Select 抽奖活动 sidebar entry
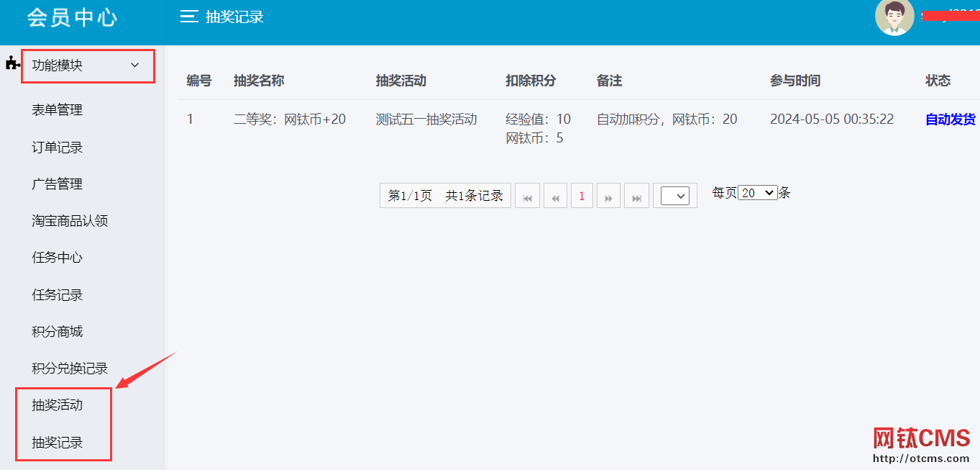The height and width of the screenshot is (470, 980). tap(58, 405)
